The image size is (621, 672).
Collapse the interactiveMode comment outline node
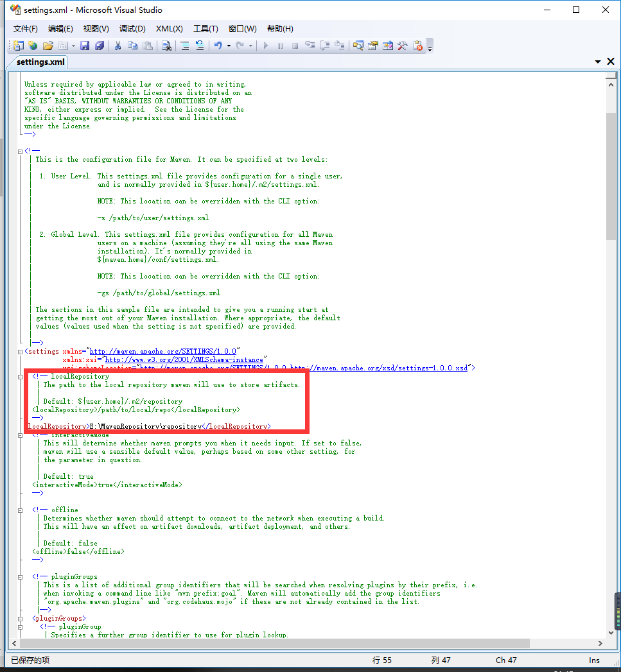pos(20,435)
